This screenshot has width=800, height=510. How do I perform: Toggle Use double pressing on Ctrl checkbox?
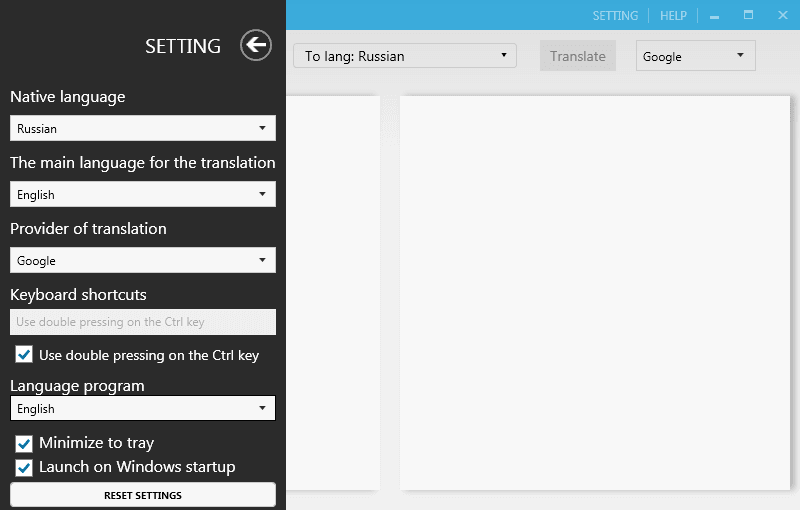click(25, 355)
